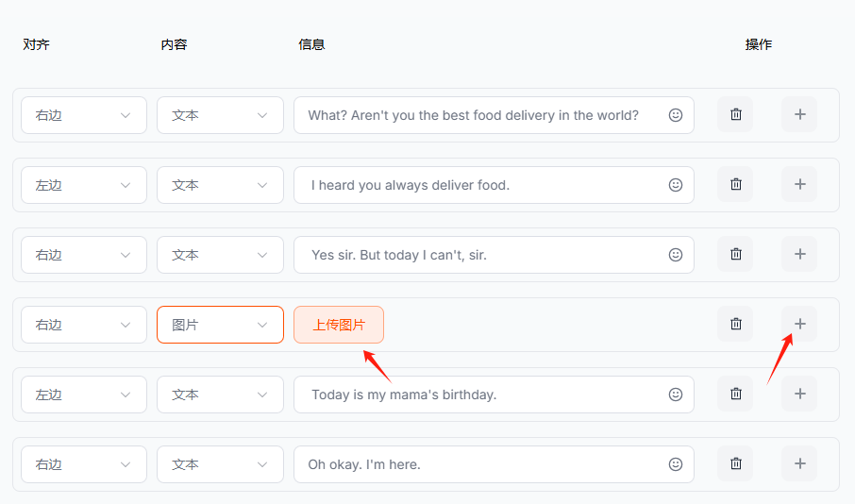Open emoji picker in "I heard you always" field
Image resolution: width=855 pixels, height=504 pixels.
(x=676, y=185)
